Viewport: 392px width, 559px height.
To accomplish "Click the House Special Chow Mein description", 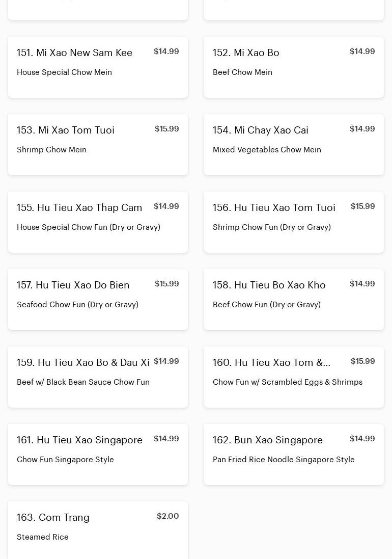I will click(x=65, y=72).
